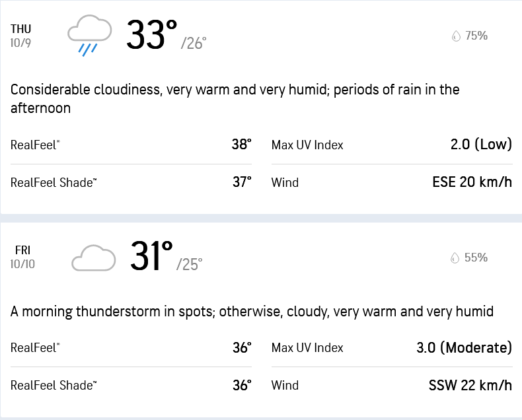The width and height of the screenshot is (522, 420).
Task: Select Thursday's considerable cloudiness description
Action: (235, 98)
